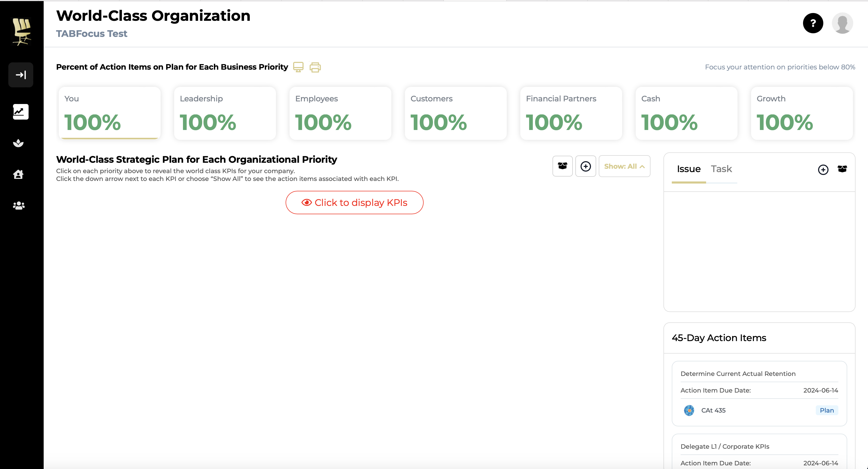
Task: Click World-Class Organization page title
Action: pos(153,16)
